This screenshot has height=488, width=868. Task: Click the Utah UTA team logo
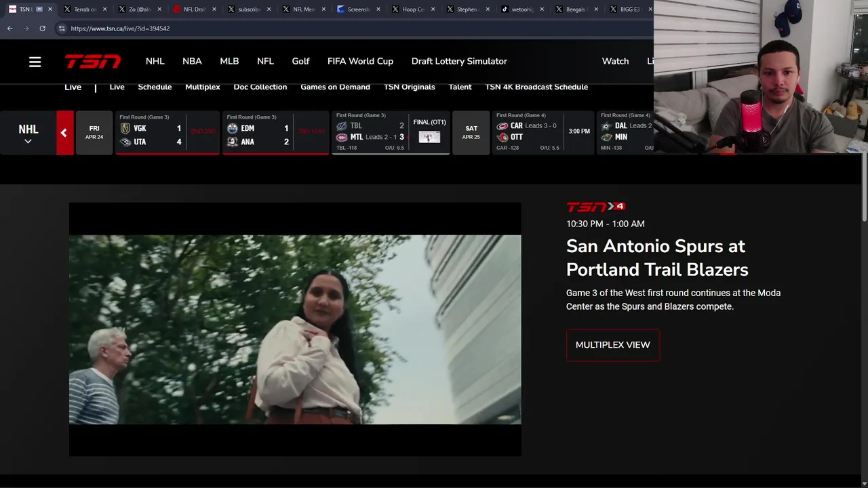click(125, 142)
